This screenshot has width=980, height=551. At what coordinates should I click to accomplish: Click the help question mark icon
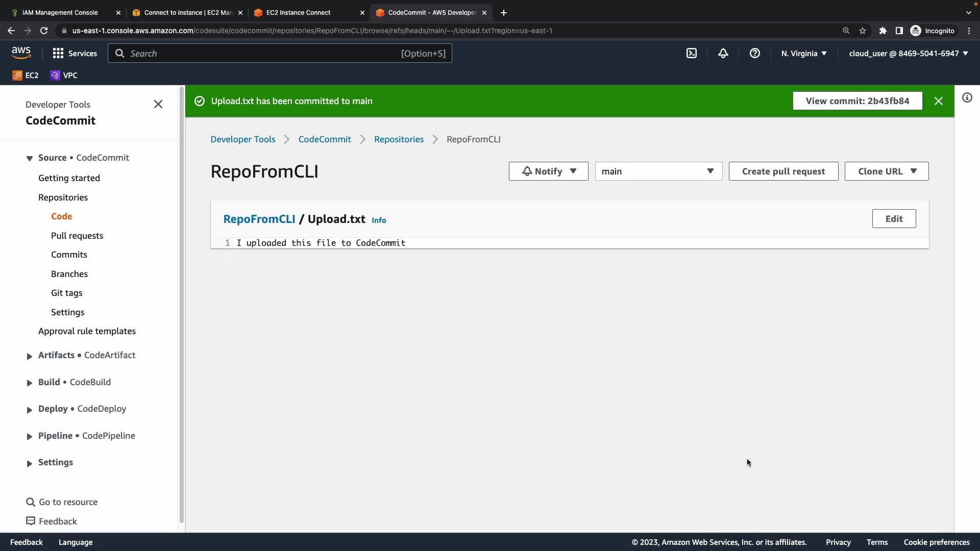pos(754,53)
